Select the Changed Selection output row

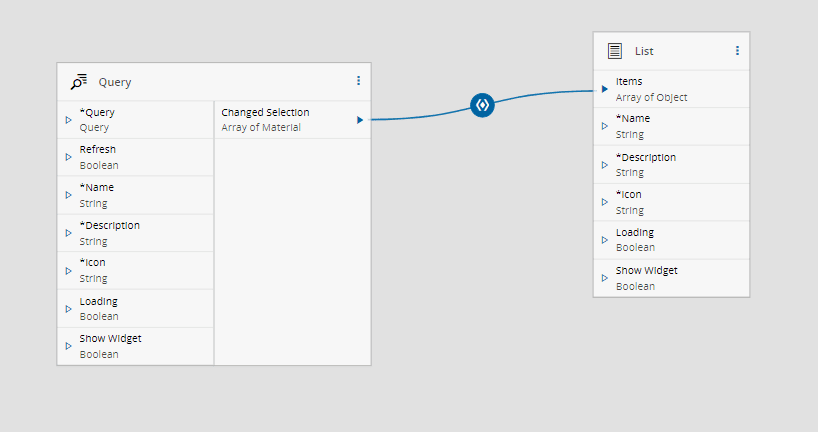(x=285, y=120)
